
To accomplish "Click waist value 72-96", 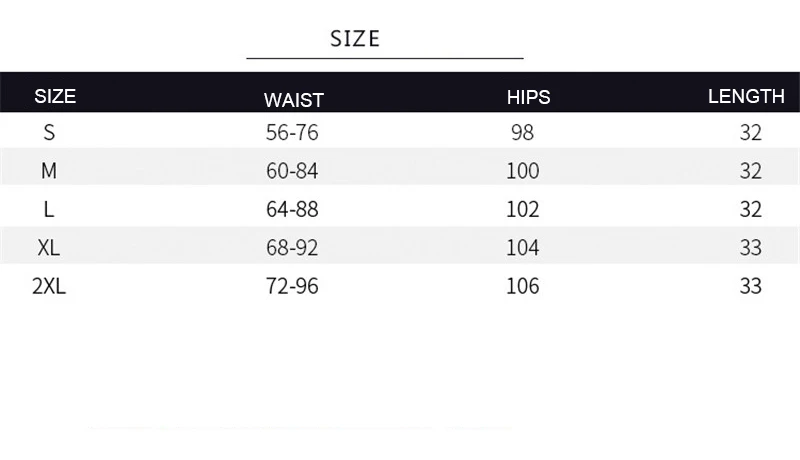I will click(x=292, y=286).
